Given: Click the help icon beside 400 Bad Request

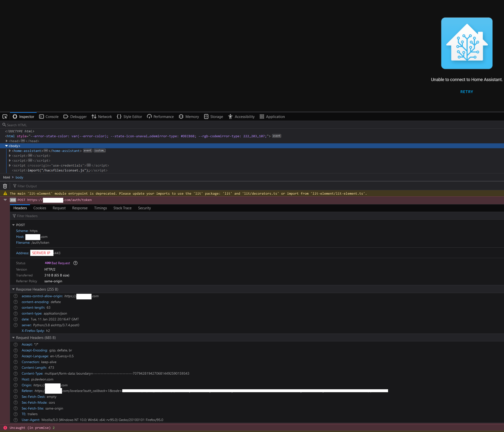Looking at the screenshot, I should coord(75,263).
